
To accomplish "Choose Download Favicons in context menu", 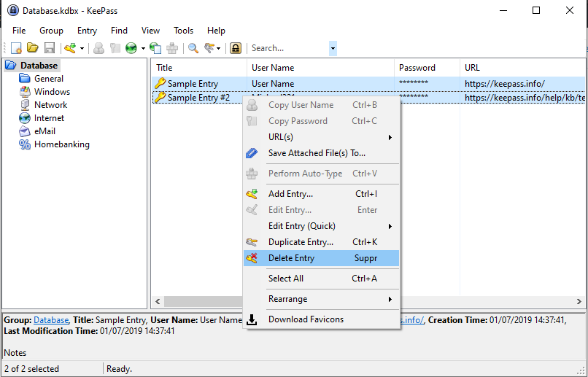I will tap(322, 319).
